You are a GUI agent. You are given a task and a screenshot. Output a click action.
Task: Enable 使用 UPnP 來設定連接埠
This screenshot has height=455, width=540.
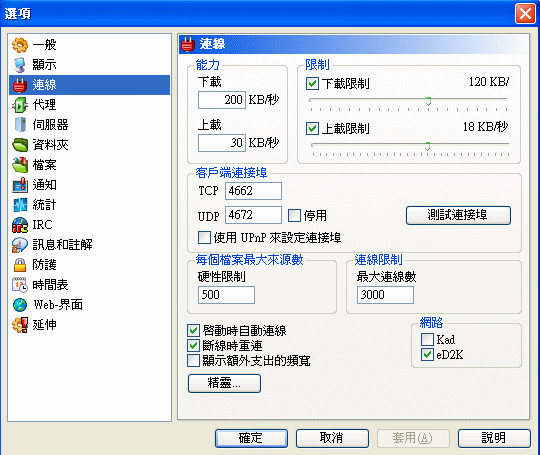coord(204,237)
